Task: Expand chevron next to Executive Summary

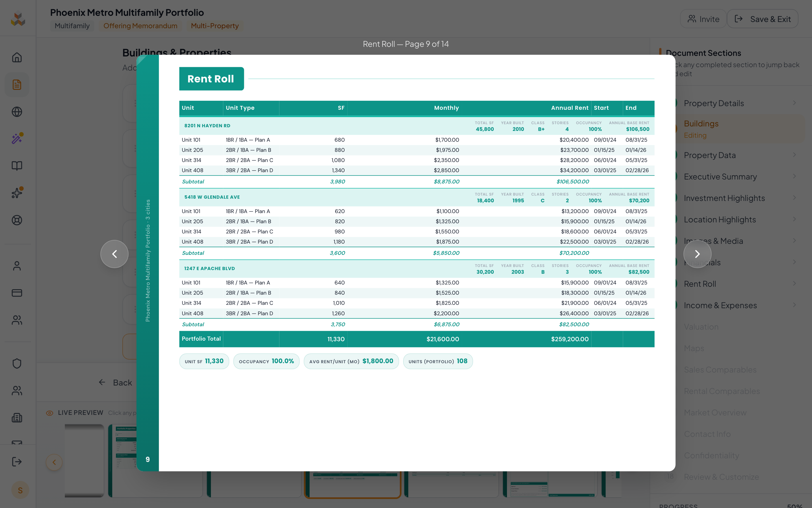Action: coord(794,176)
